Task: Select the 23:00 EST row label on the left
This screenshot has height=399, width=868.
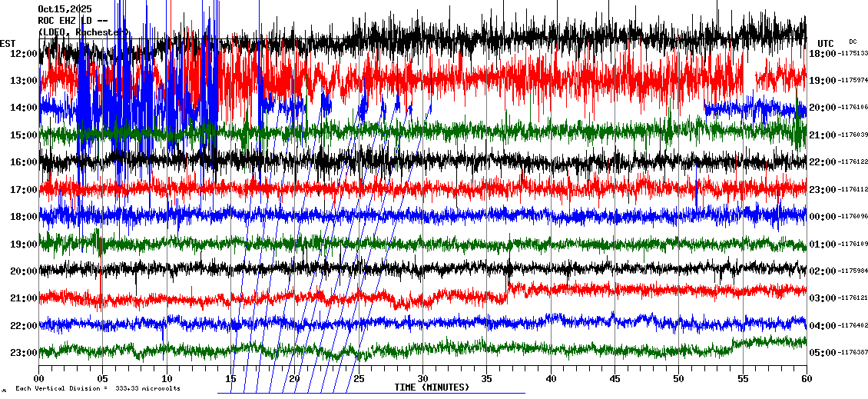Action: (x=24, y=352)
